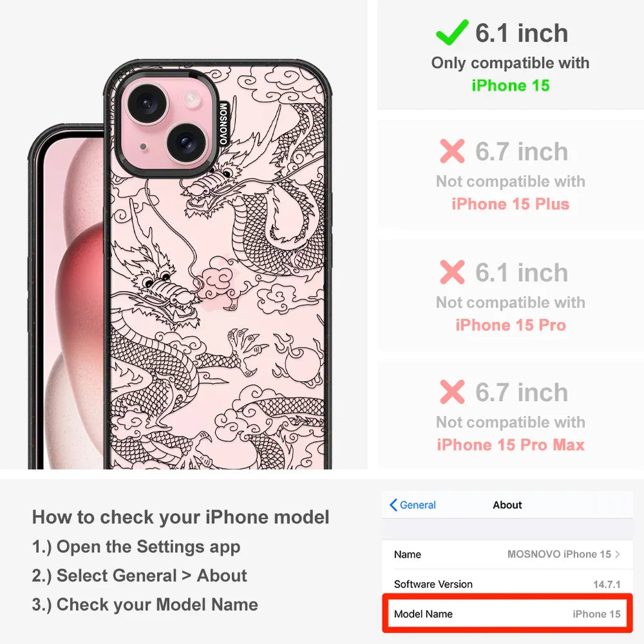Viewport: 644px width, 644px height.
Task: Click the MOSNOVO logo tag on the case
Action: point(223,124)
